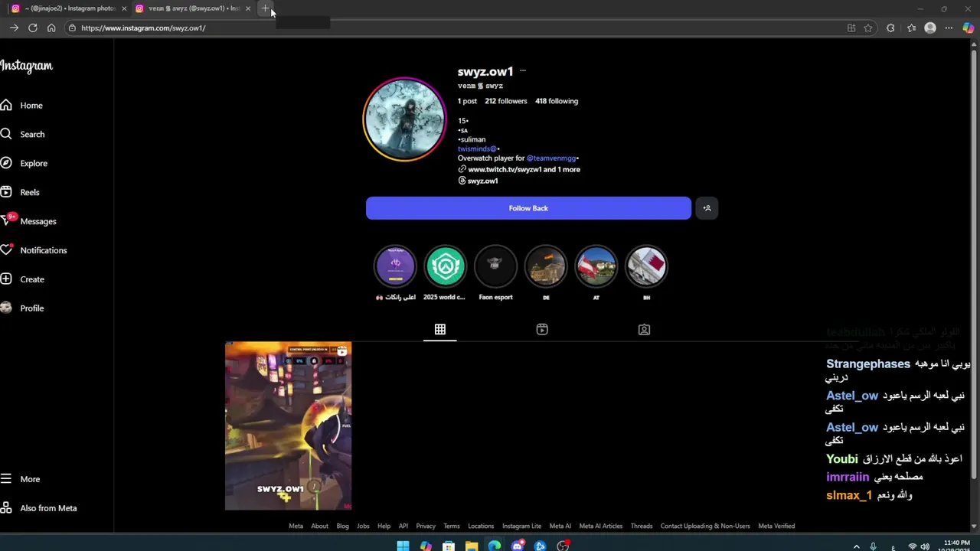Switch to the Reels tab on profile
Image resolution: width=980 pixels, height=551 pixels.
click(542, 329)
